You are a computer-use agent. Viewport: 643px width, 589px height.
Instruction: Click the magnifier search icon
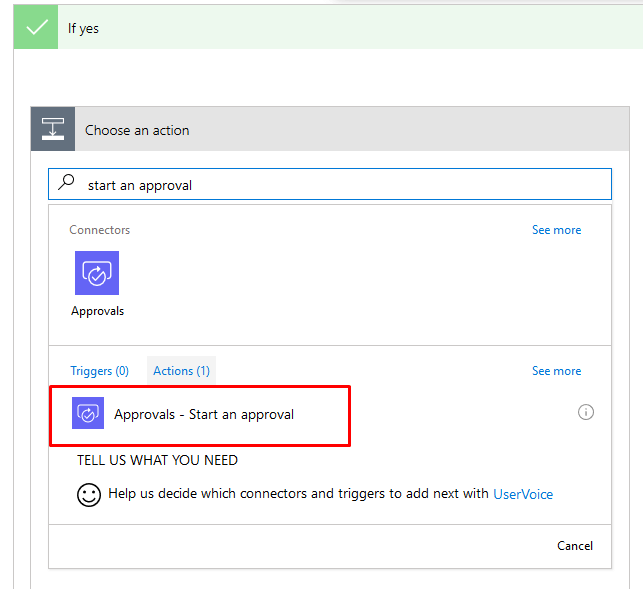tap(66, 182)
